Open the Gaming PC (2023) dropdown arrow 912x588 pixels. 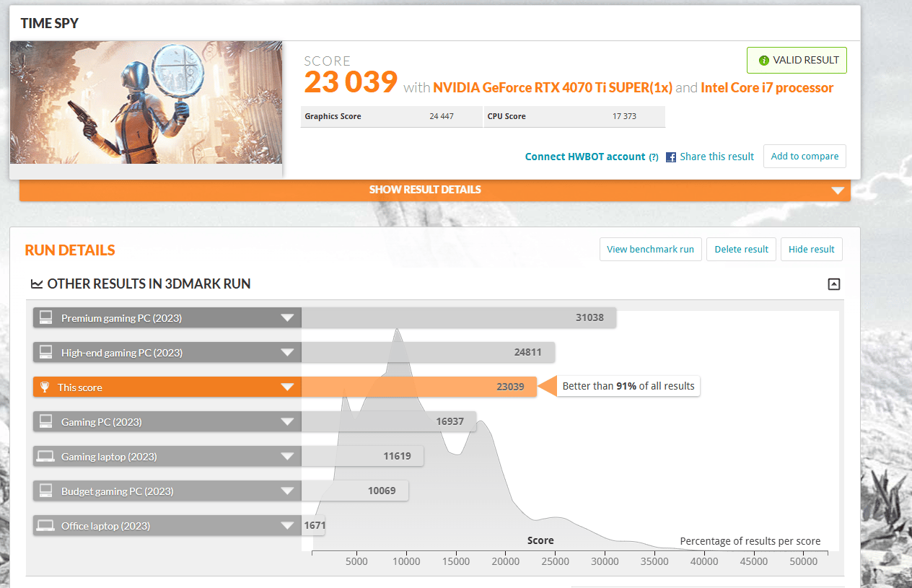(287, 422)
